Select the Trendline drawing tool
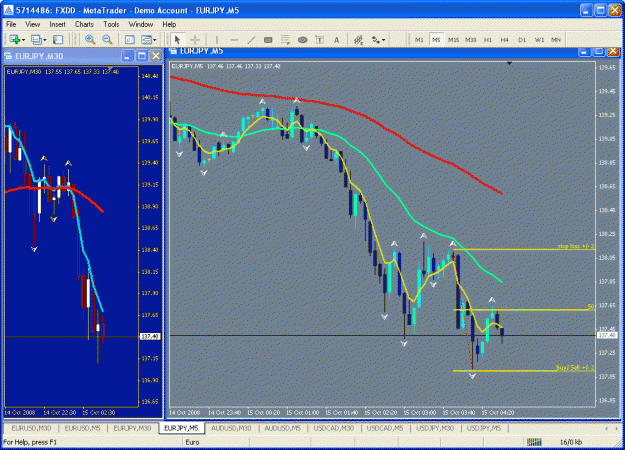Screen dimensions: 625x450 (x=251, y=39)
